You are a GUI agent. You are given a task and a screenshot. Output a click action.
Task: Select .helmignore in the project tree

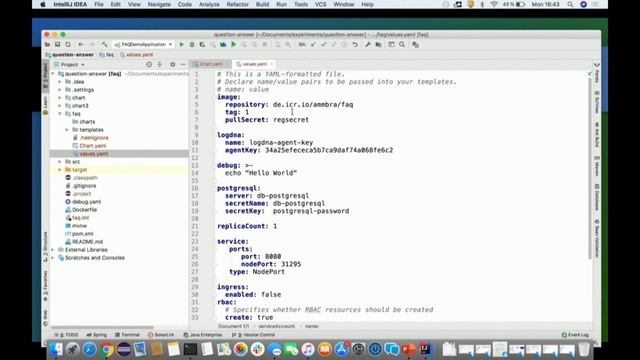click(x=94, y=138)
